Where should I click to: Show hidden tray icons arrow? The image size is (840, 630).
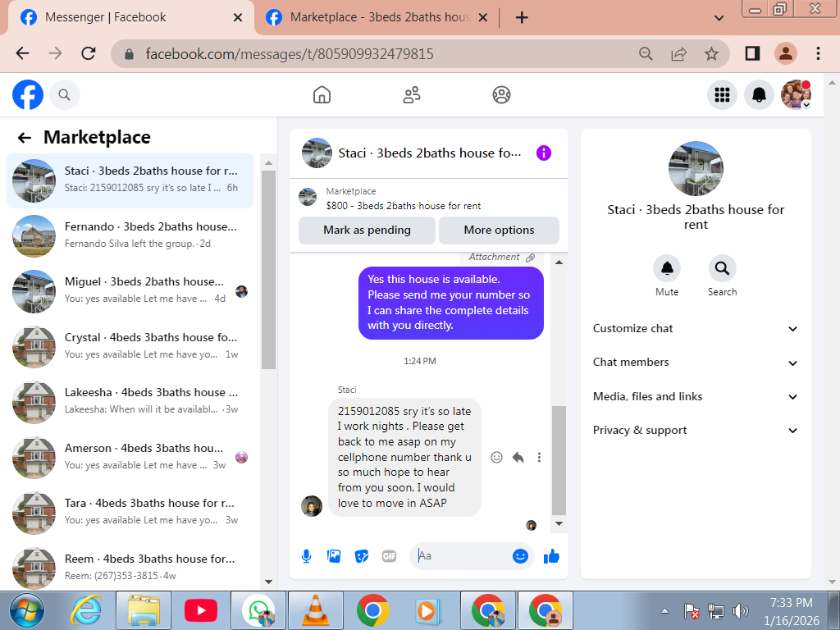(x=664, y=611)
